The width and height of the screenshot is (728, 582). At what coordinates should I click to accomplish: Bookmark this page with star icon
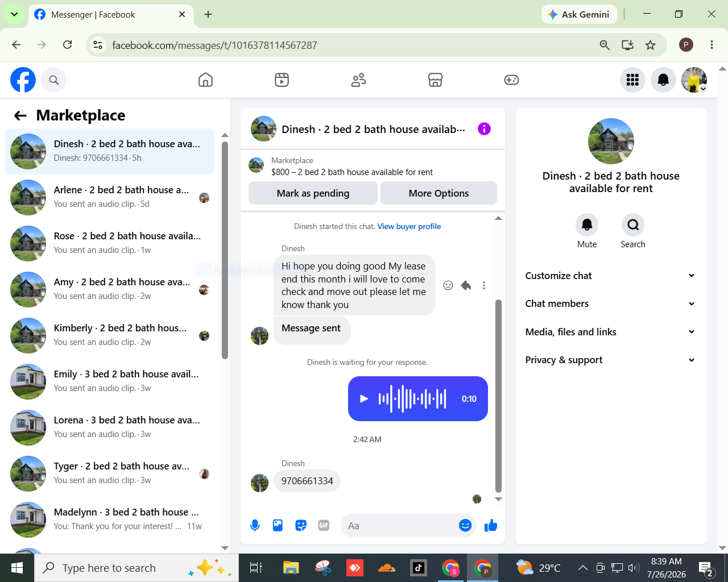click(x=650, y=45)
